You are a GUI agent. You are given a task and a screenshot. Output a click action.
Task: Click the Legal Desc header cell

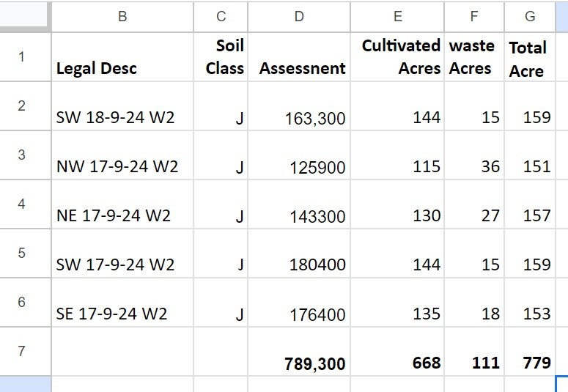[x=122, y=57]
